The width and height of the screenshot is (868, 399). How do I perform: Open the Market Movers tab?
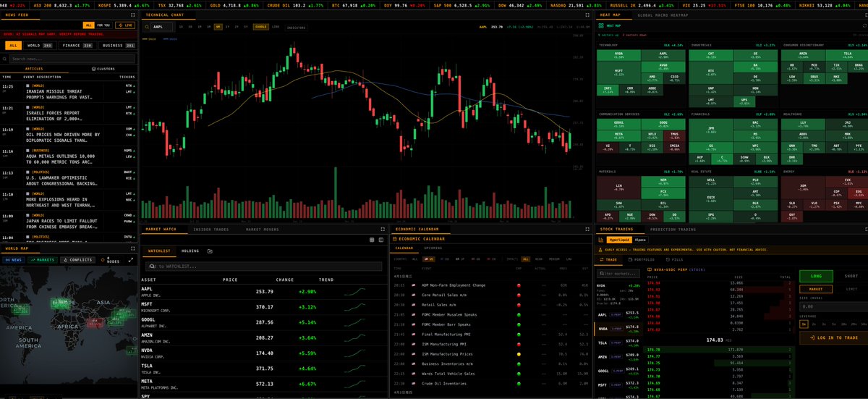point(263,230)
